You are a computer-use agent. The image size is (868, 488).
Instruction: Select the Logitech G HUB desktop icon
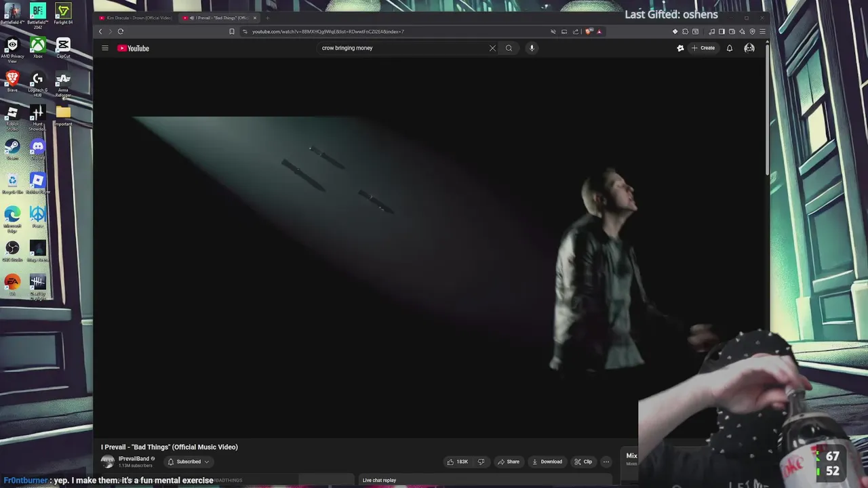click(37, 85)
